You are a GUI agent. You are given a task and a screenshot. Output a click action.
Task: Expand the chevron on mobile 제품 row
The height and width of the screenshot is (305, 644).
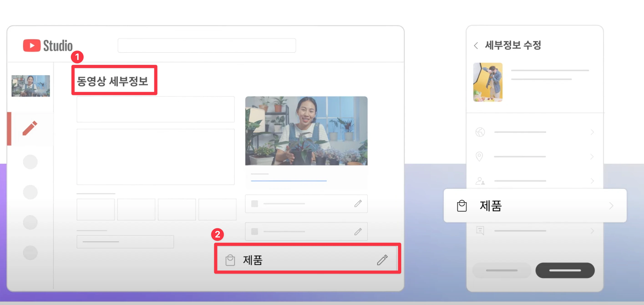[611, 206]
